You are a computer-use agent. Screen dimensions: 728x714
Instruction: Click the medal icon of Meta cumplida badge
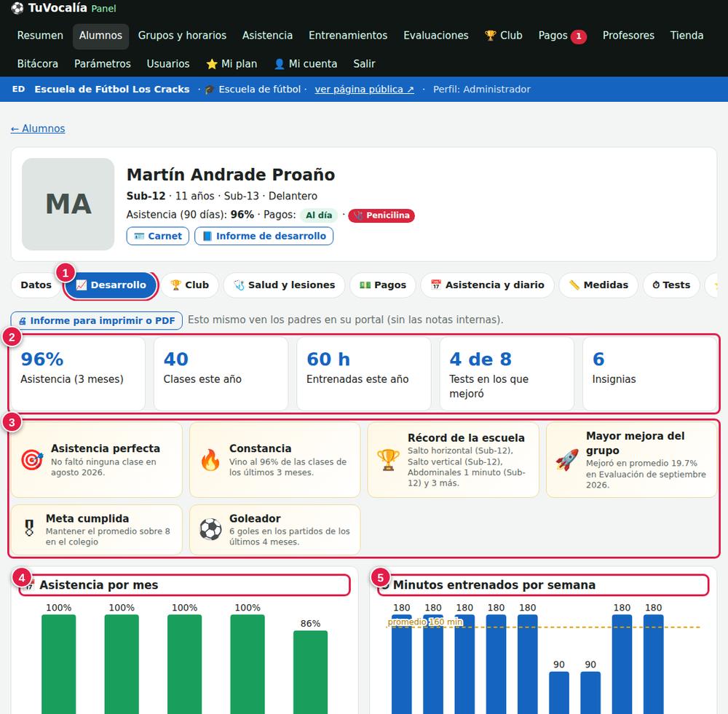tap(29, 529)
